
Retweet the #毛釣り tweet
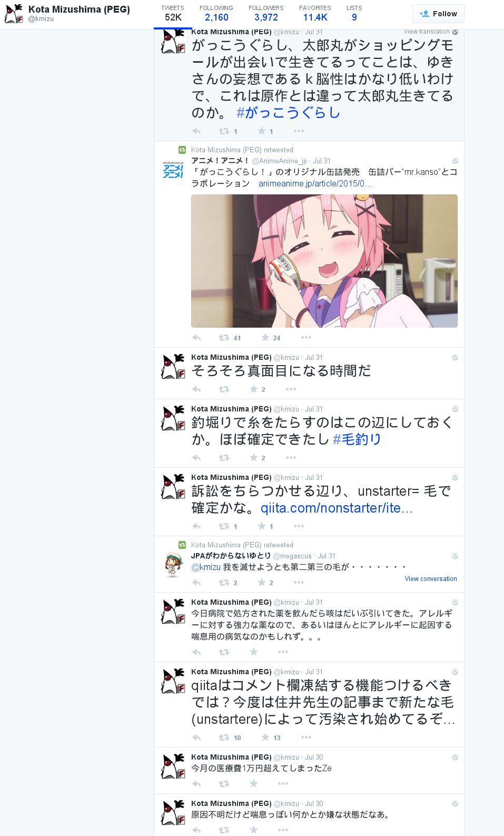(x=224, y=458)
